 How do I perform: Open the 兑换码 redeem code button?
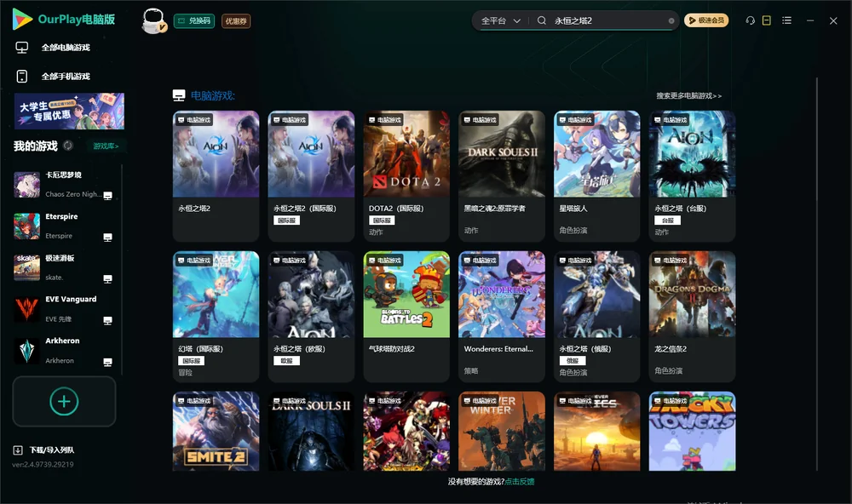[x=194, y=20]
